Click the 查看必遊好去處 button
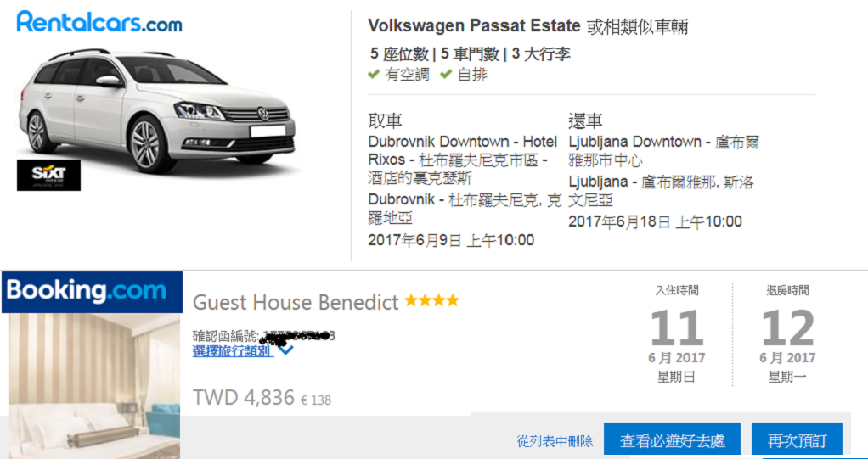 point(672,440)
